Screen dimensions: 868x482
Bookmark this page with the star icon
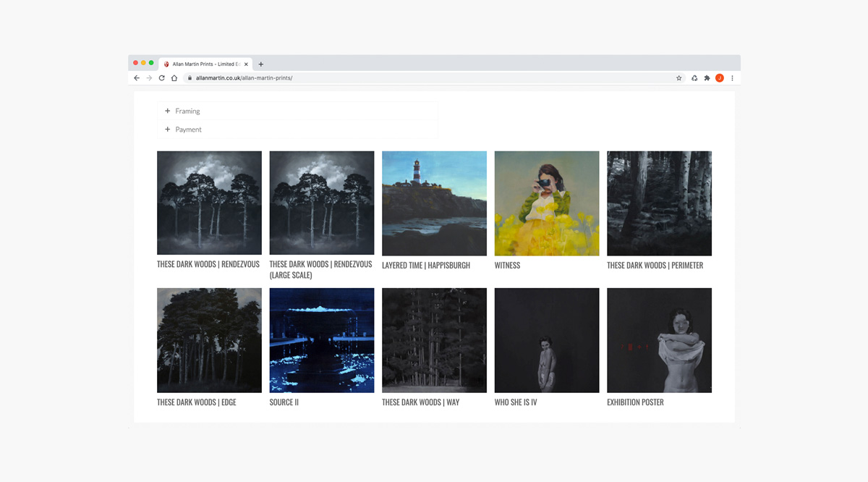(678, 78)
